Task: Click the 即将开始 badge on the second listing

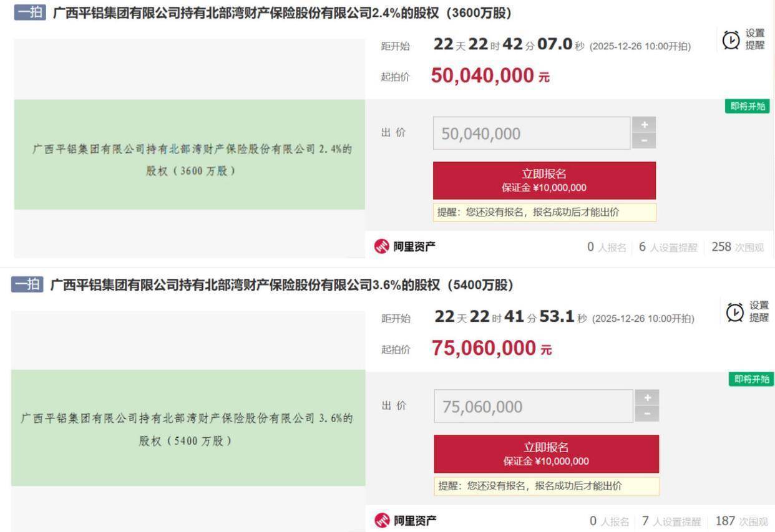Action: click(x=751, y=379)
